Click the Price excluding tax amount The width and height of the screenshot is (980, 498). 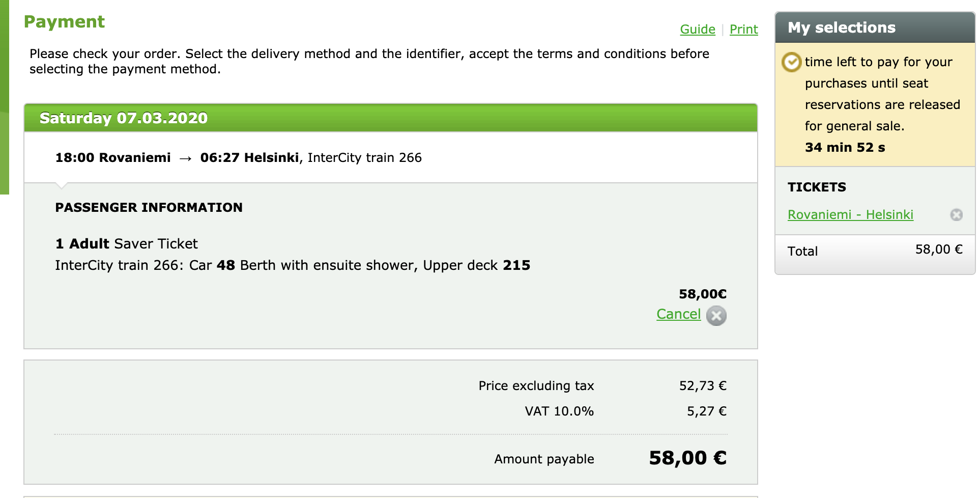(x=703, y=386)
